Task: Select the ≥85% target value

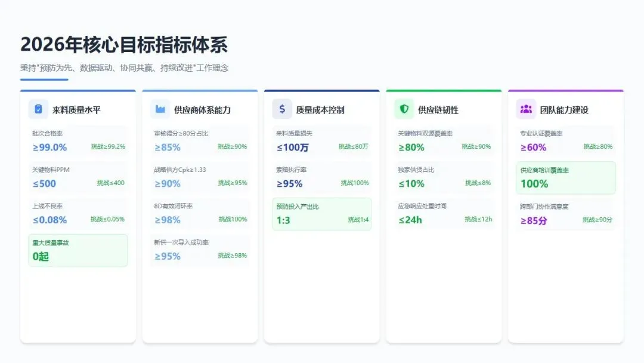Action: [x=168, y=147]
